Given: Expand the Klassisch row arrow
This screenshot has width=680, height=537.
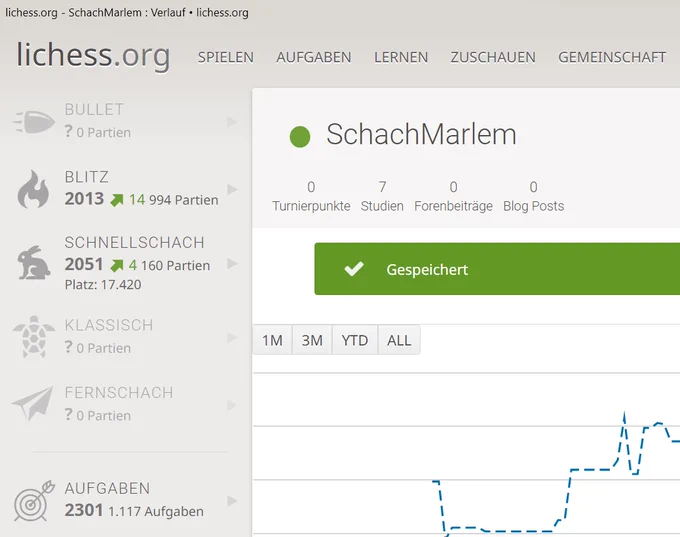Looking at the screenshot, I should [x=232, y=337].
